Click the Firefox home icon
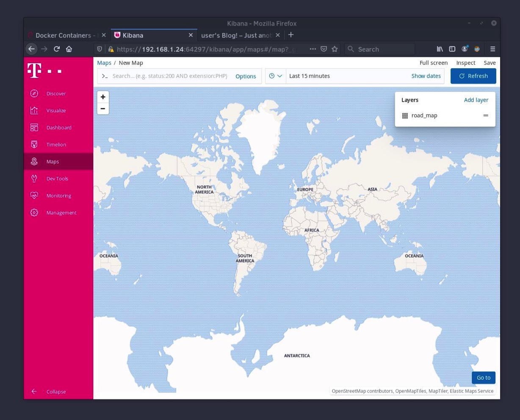520x420 pixels. [69, 49]
